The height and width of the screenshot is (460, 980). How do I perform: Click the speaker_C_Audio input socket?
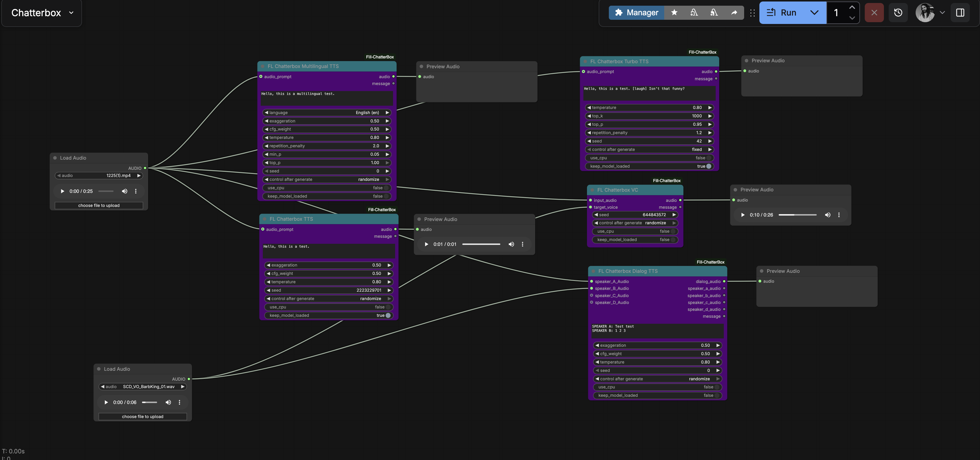coord(591,296)
